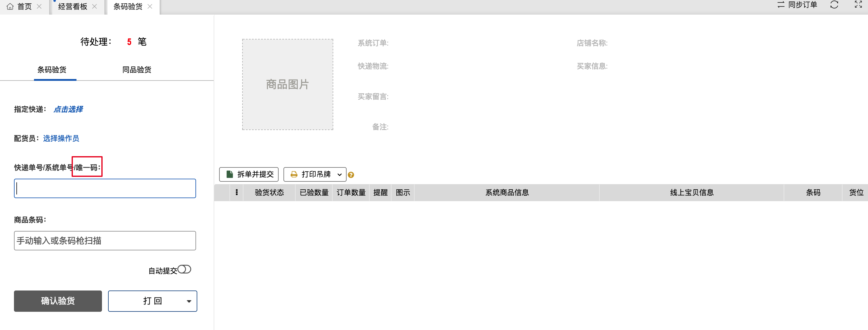Close the 经营看板 tab
The width and height of the screenshot is (868, 330).
[x=94, y=6]
